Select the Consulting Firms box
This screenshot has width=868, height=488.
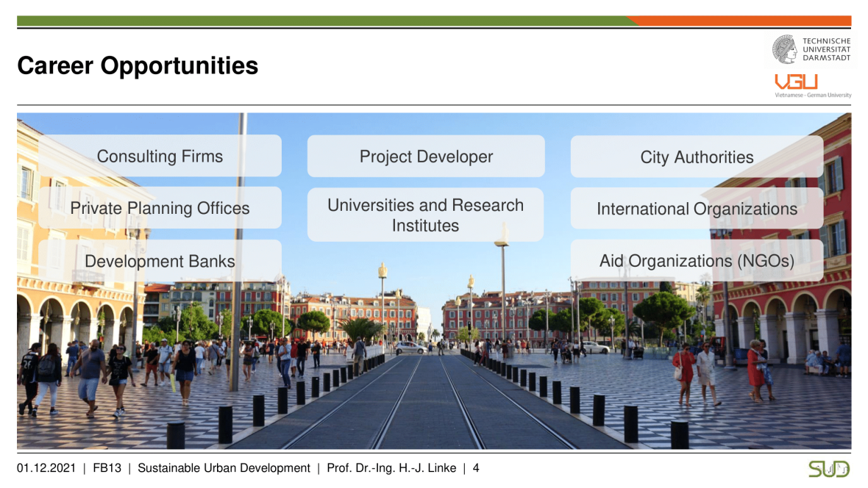160,156
